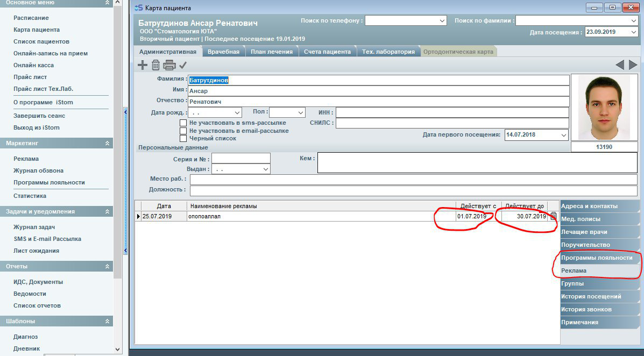
Task: Delete the advertising row with its trash icon
Action: pos(553,216)
